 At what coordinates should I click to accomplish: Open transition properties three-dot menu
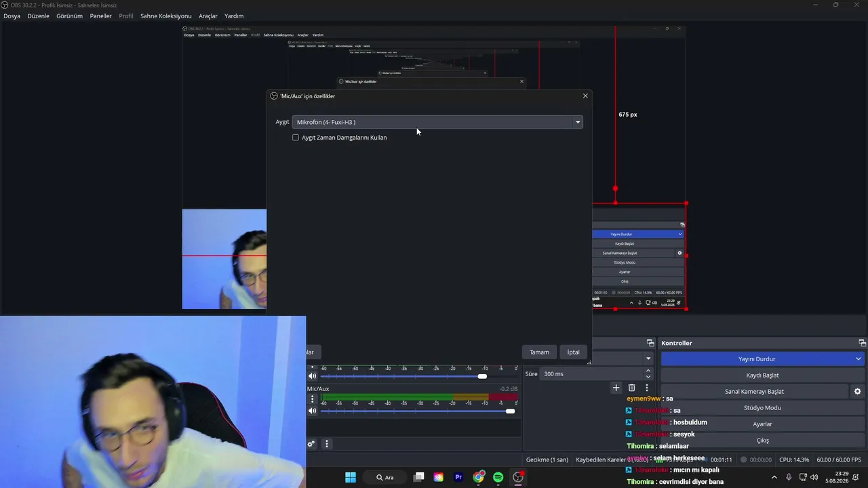coord(647,388)
